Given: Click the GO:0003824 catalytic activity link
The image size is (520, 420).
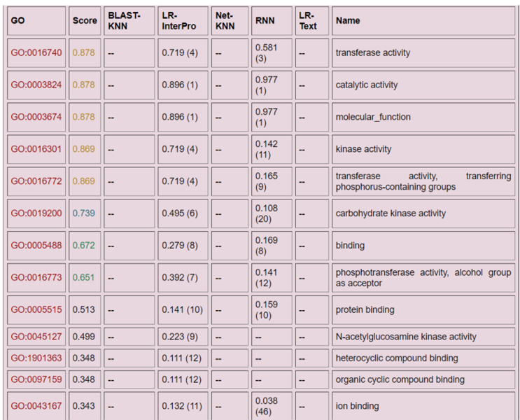Looking at the screenshot, I should point(36,85).
